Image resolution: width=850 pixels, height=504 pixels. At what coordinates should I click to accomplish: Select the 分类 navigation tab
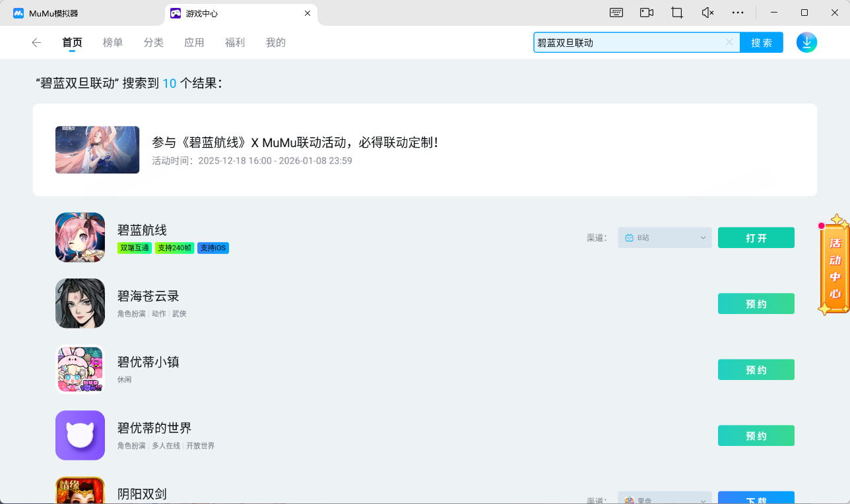pyautogui.click(x=154, y=42)
